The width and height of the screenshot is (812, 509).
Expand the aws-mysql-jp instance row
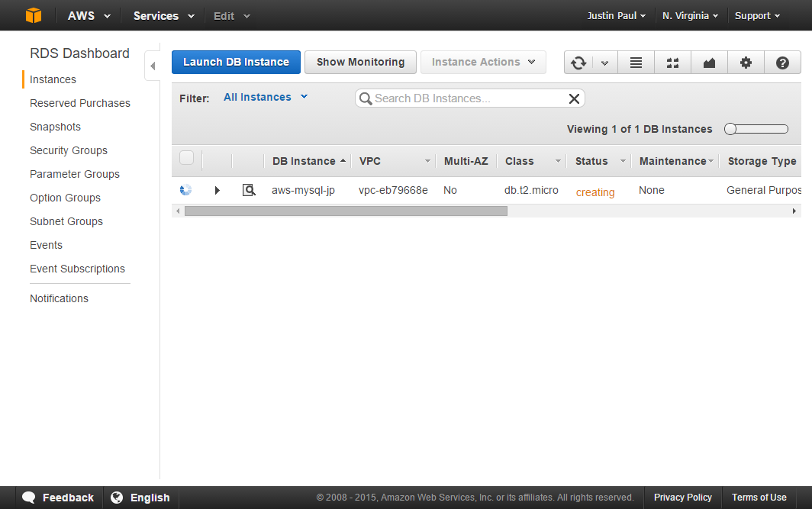tap(217, 190)
